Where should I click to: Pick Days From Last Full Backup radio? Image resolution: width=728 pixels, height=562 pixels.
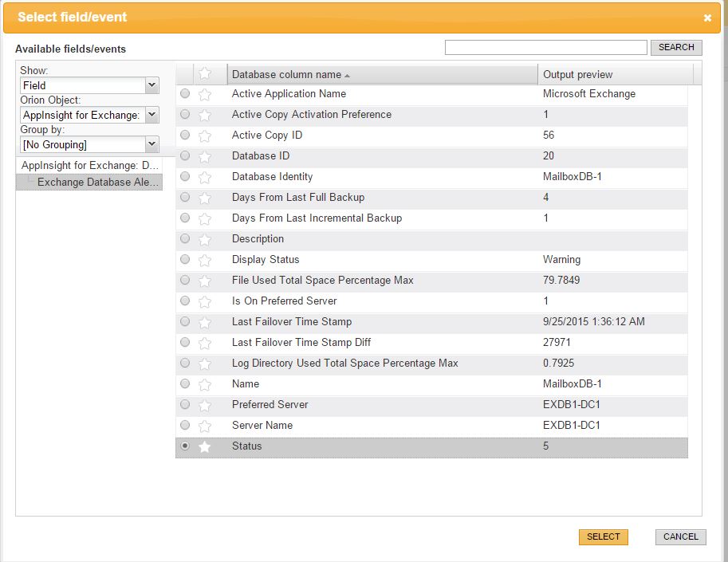tap(185, 197)
